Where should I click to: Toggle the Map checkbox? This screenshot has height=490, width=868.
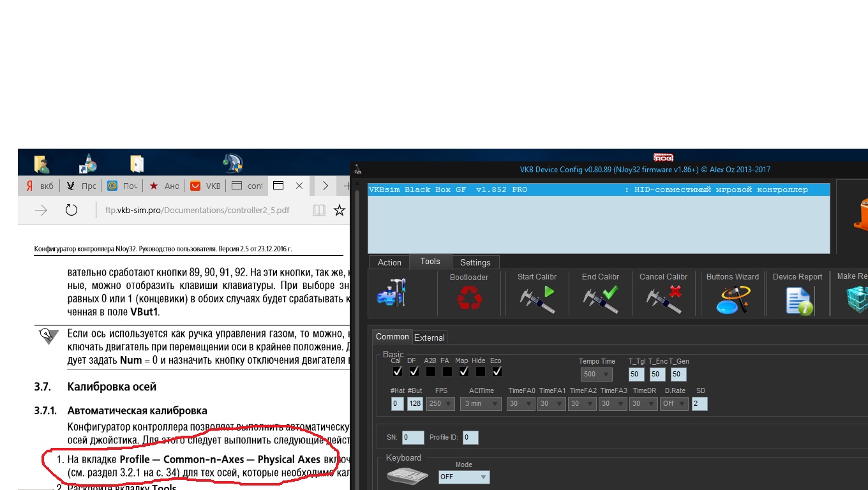(x=464, y=371)
